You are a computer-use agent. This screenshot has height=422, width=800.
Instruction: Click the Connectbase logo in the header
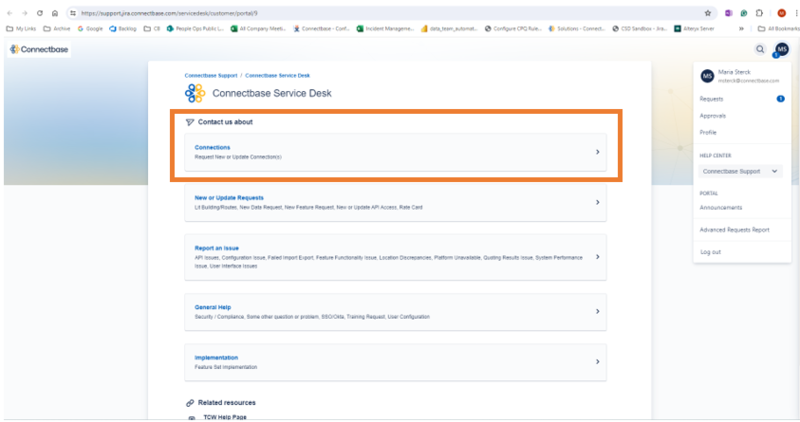pos(34,49)
